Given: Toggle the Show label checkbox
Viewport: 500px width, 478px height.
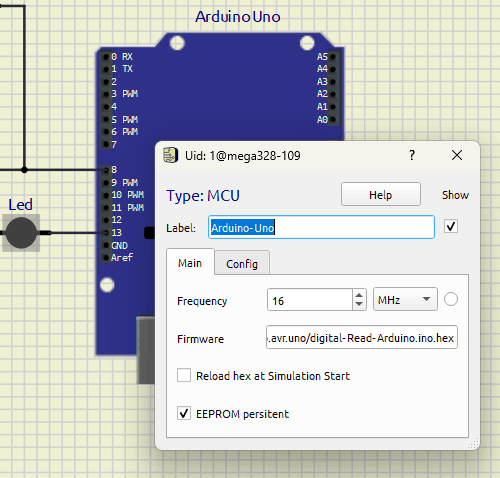Looking at the screenshot, I should [x=451, y=227].
